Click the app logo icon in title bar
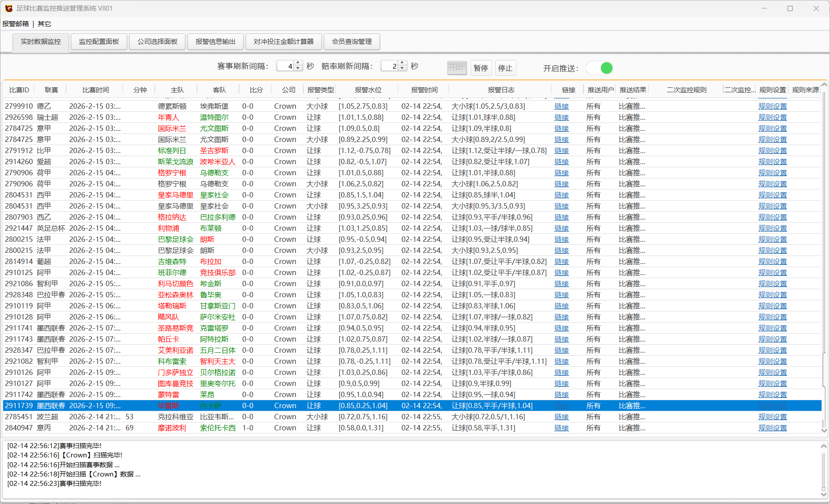Viewport: 830px width, 504px height. point(9,8)
